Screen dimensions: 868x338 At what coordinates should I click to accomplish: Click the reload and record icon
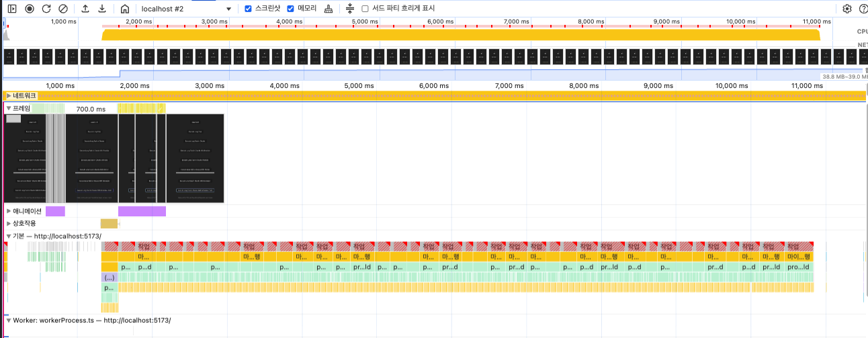(46, 9)
